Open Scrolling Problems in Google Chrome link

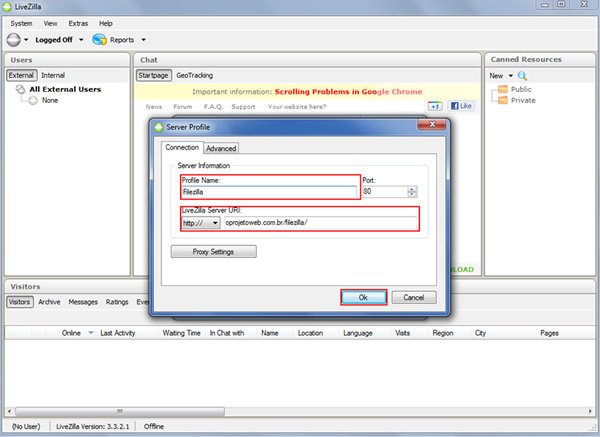pos(348,91)
